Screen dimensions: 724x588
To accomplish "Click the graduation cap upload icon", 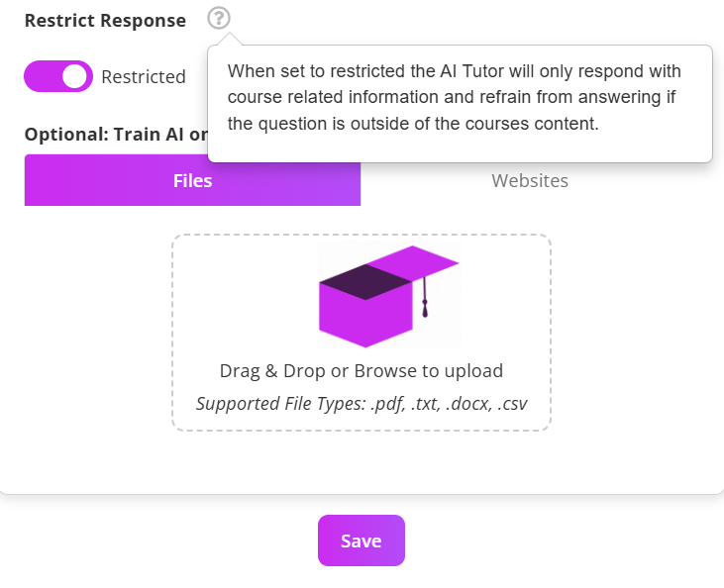I will [388, 295].
